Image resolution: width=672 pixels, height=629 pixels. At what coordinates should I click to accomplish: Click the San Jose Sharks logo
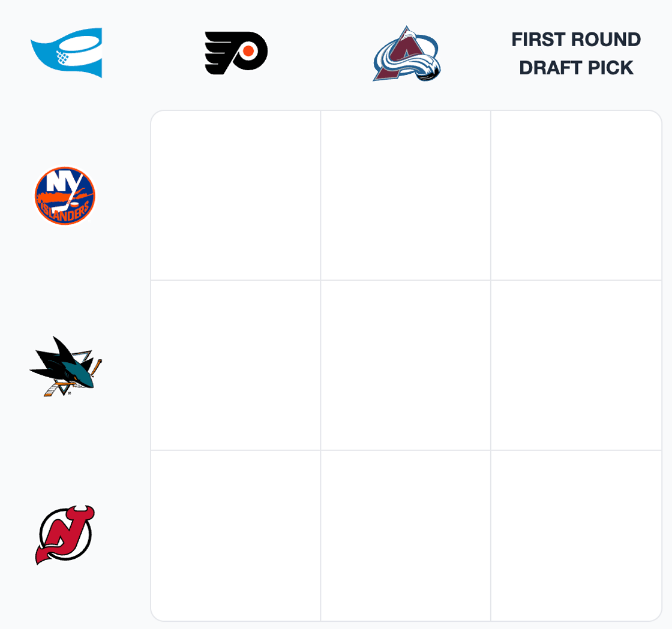(x=65, y=366)
